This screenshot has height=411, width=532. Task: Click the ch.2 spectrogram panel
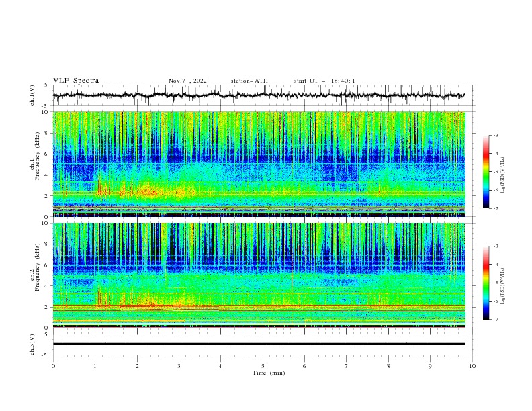[x=259, y=275]
